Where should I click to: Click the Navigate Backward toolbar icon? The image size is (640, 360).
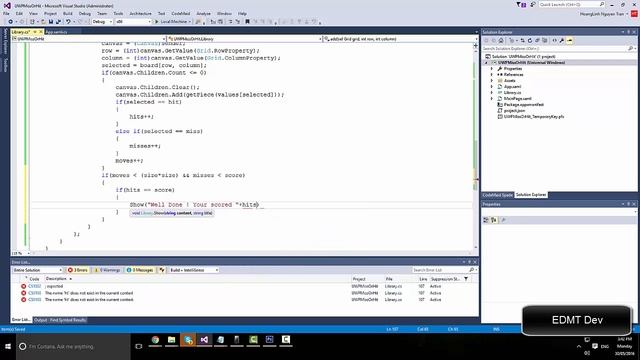tap(10, 22)
